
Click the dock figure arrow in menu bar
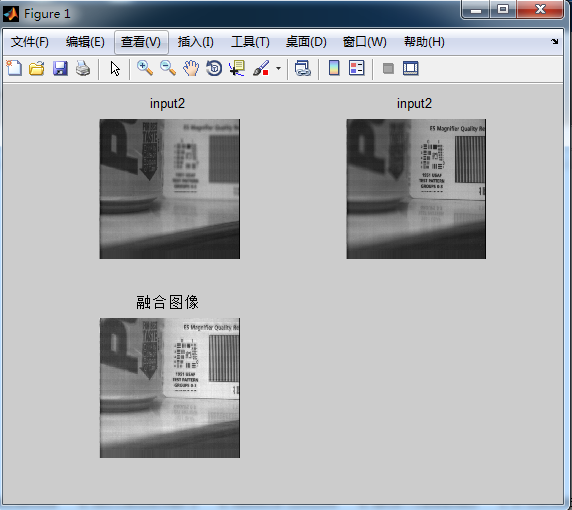coord(554,41)
